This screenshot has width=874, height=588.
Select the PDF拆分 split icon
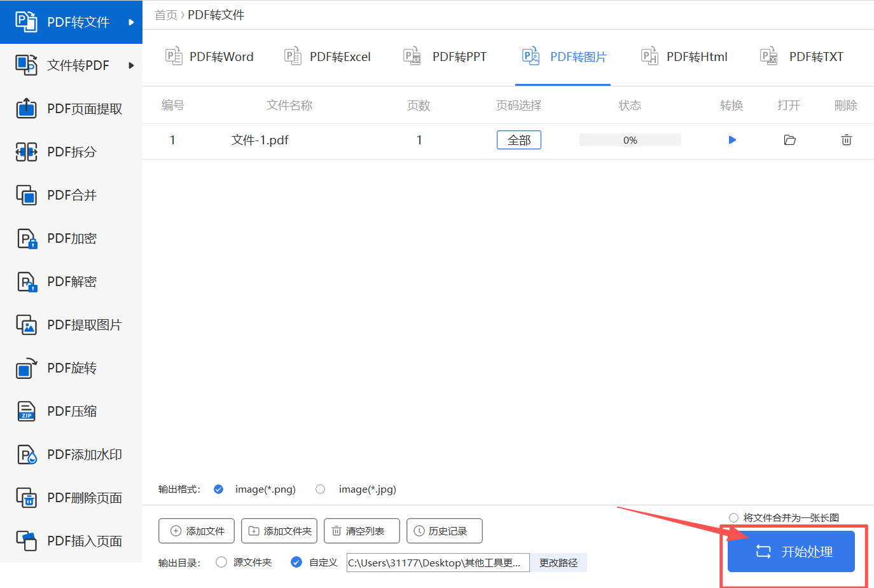coord(26,151)
